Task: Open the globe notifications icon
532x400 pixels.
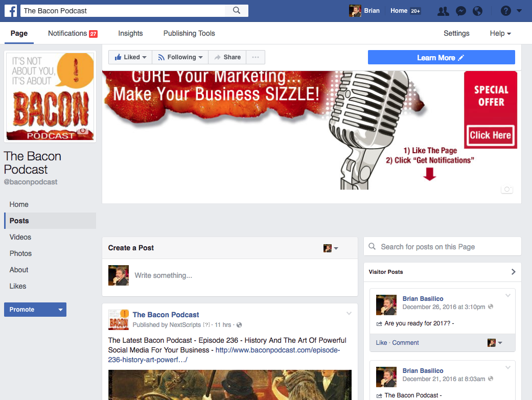Action: coord(477,11)
